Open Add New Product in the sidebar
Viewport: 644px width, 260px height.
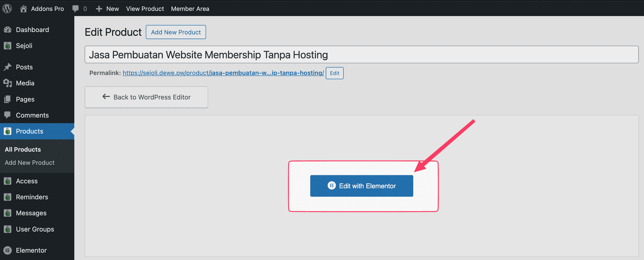coord(30,162)
